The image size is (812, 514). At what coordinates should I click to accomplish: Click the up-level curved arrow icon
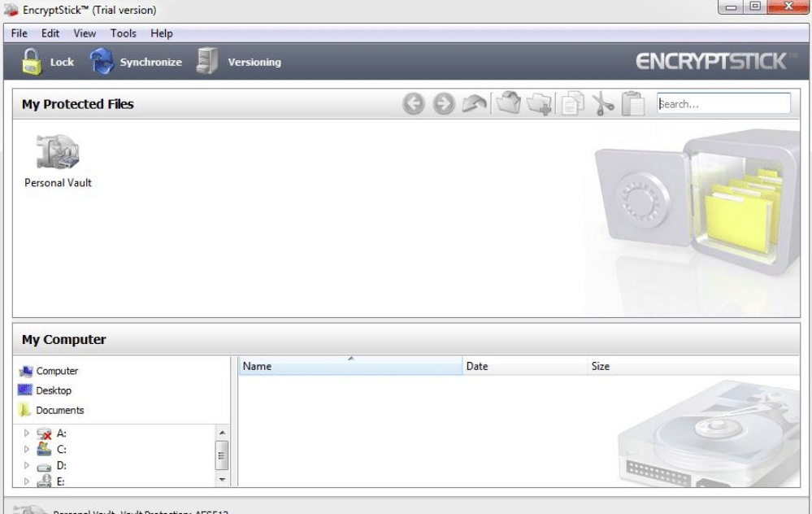tap(475, 103)
